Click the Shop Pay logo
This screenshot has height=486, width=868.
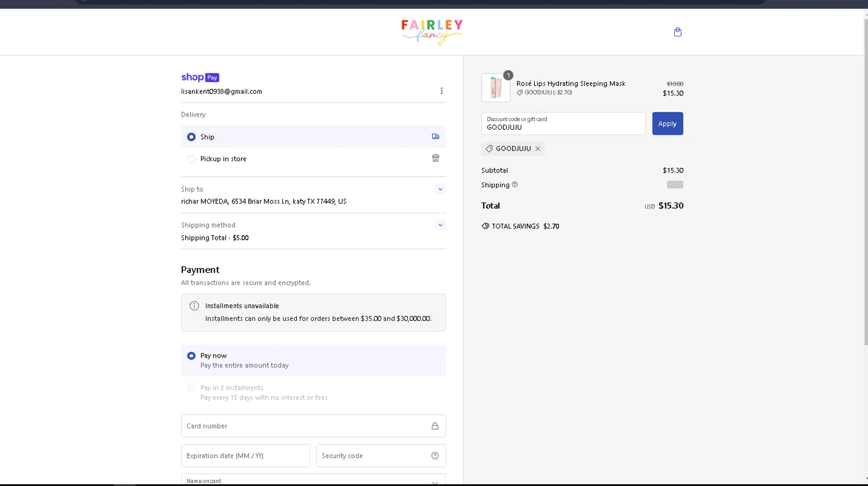[x=200, y=77]
